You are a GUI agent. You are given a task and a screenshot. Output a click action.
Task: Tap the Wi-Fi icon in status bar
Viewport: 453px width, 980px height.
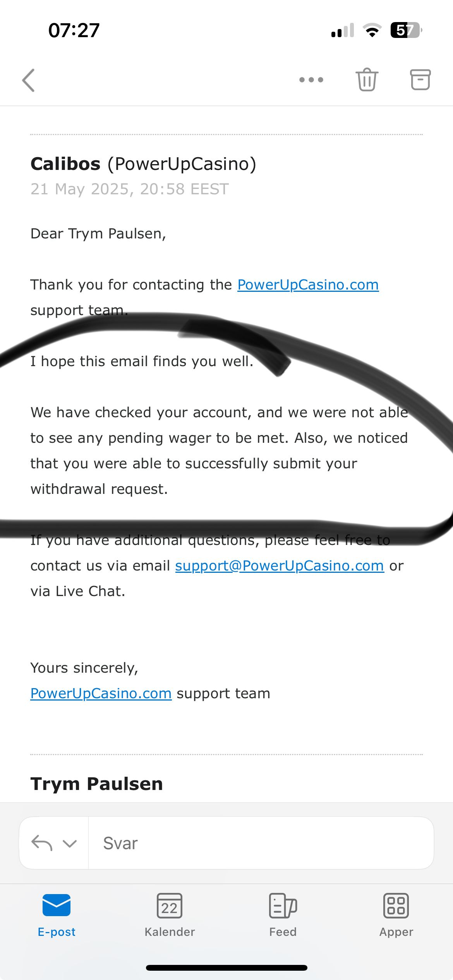pos(372,30)
